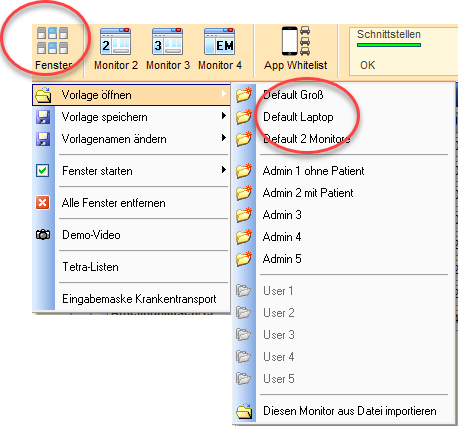Viewport: 458px width, 426px height.
Task: Expand the Vorlage speichern submenu arrow
Action: 224,116
